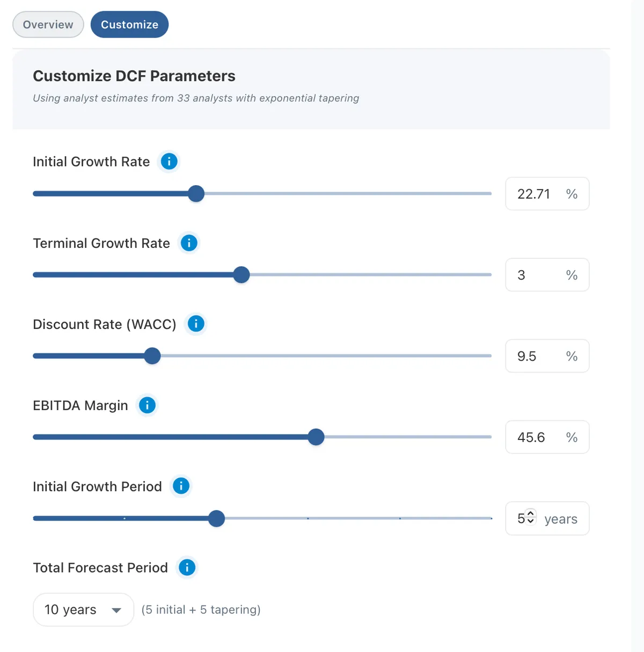The height and width of the screenshot is (652, 644).
Task: Click the Discount Rate slider handle
Action: 152,356
